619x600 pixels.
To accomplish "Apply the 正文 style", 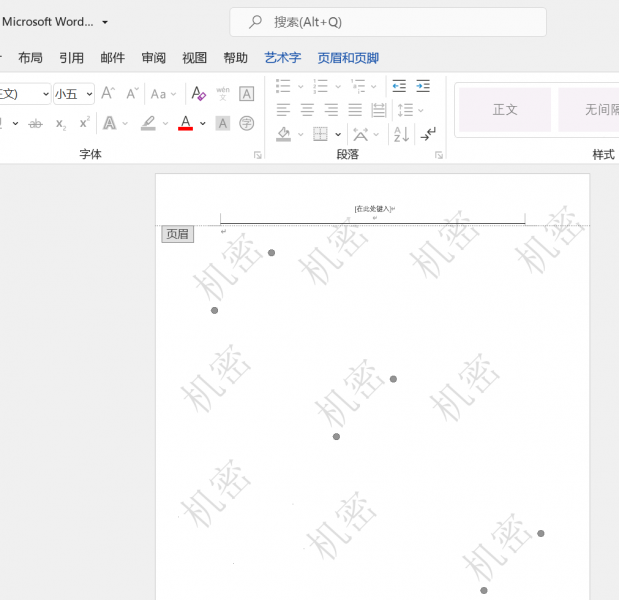I will pyautogui.click(x=505, y=110).
